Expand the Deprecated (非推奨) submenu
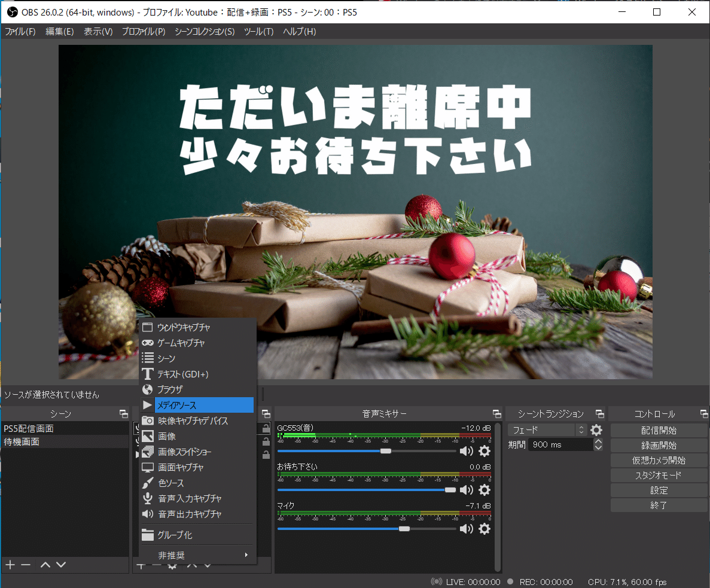 tap(197, 556)
